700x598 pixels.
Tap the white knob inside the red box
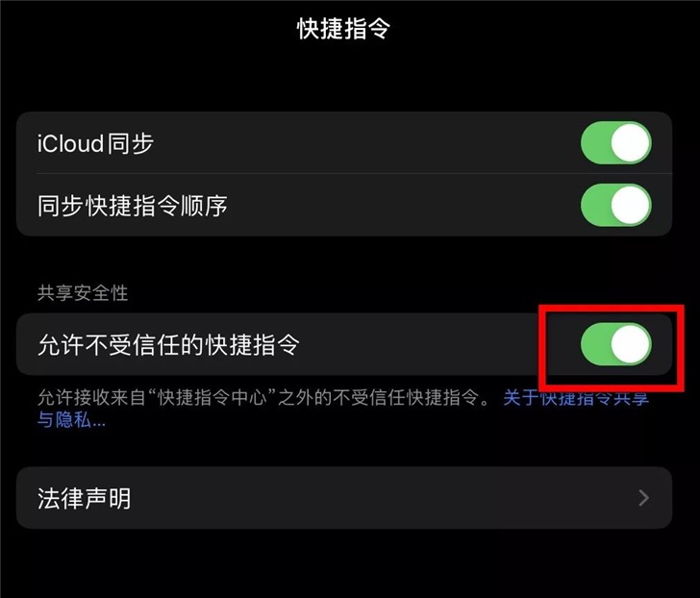pyautogui.click(x=630, y=344)
